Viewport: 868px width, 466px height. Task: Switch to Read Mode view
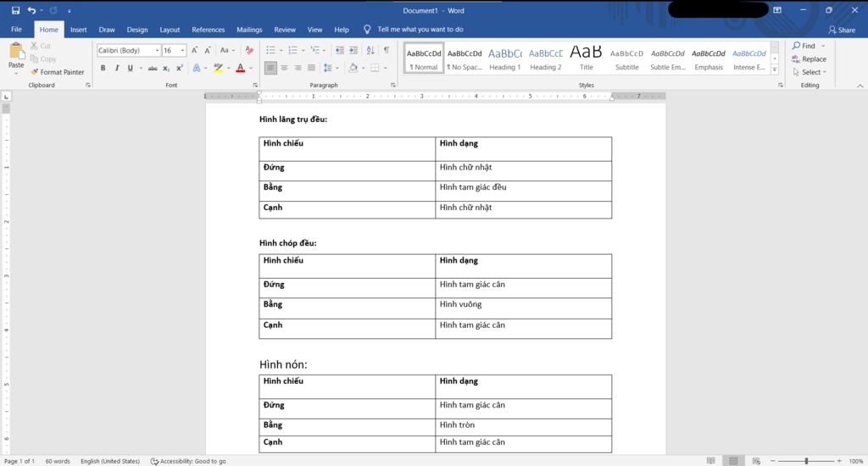pos(711,461)
